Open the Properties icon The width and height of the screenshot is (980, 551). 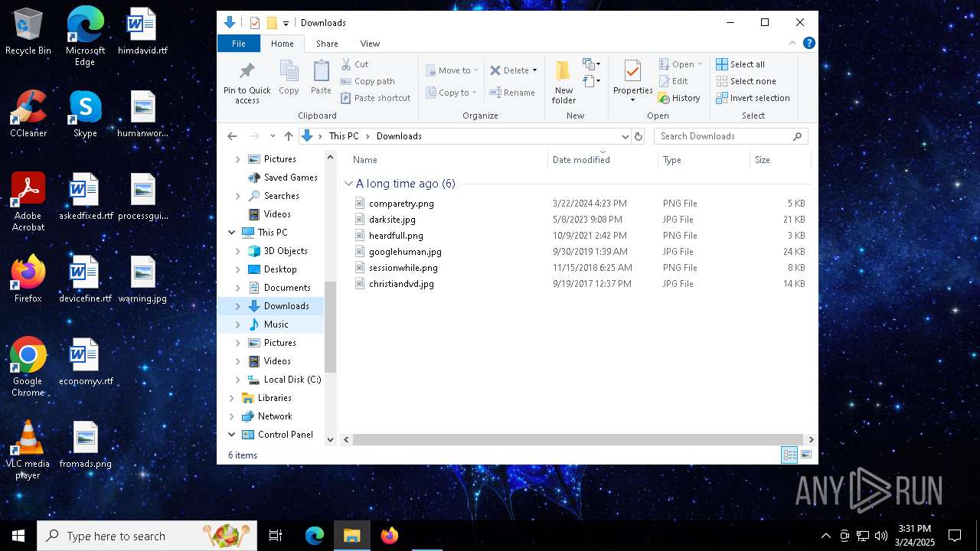632,72
